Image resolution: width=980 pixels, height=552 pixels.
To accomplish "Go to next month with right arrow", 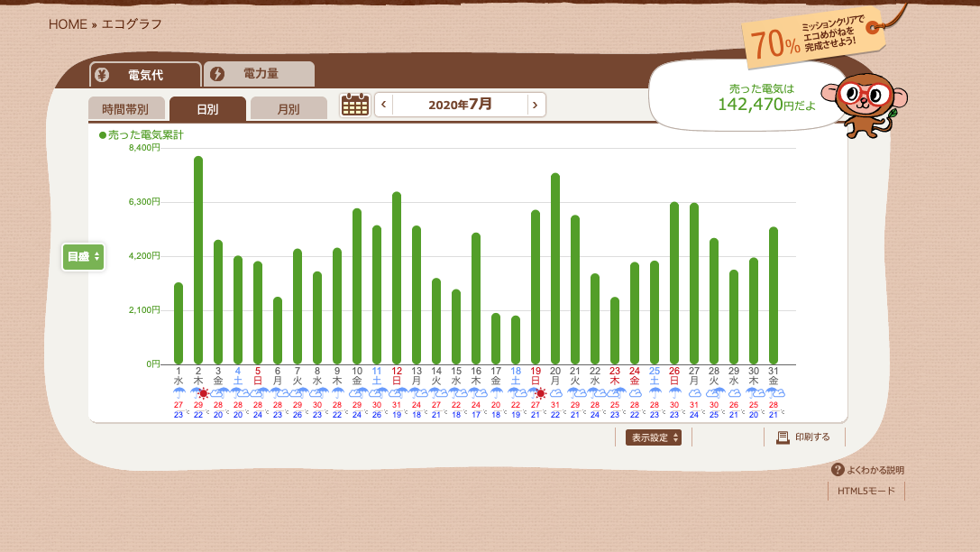I will click(536, 105).
